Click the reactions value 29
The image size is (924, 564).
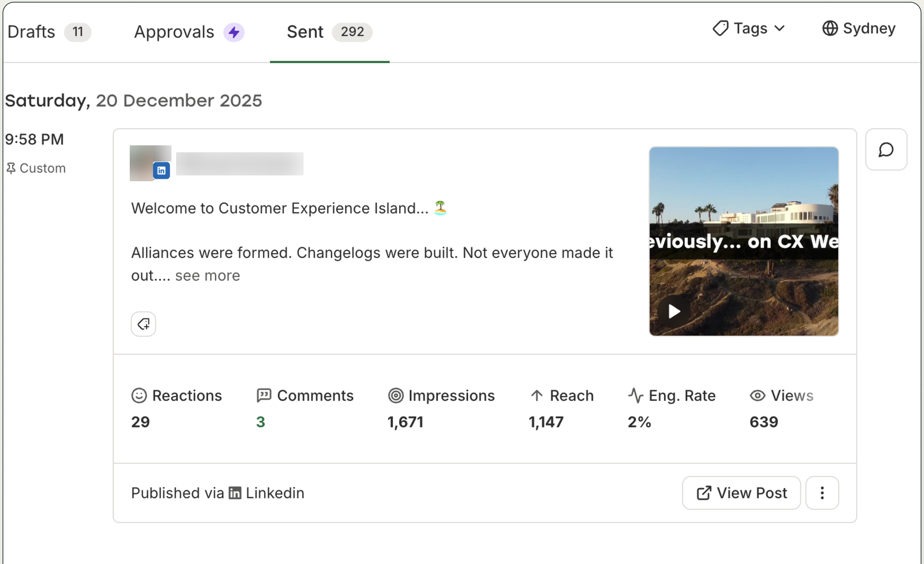coord(140,422)
